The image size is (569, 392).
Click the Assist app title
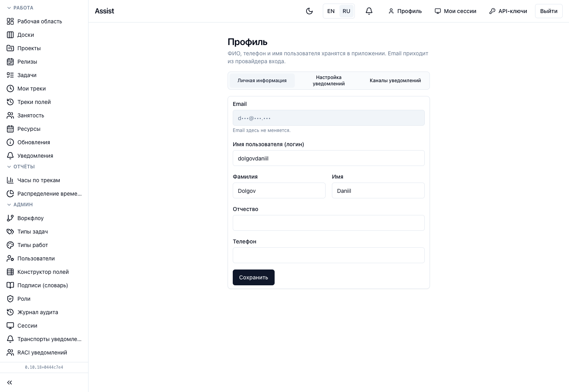(x=104, y=11)
